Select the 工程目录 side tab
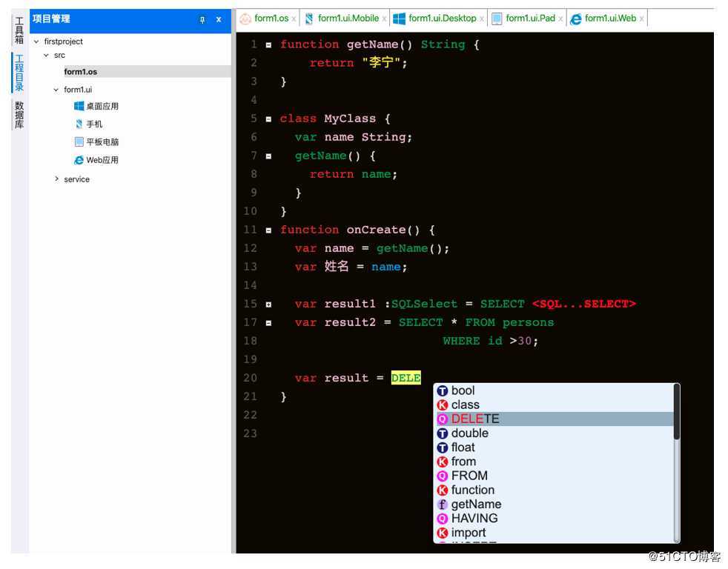Screen dimensions: 728x569 tap(19, 73)
